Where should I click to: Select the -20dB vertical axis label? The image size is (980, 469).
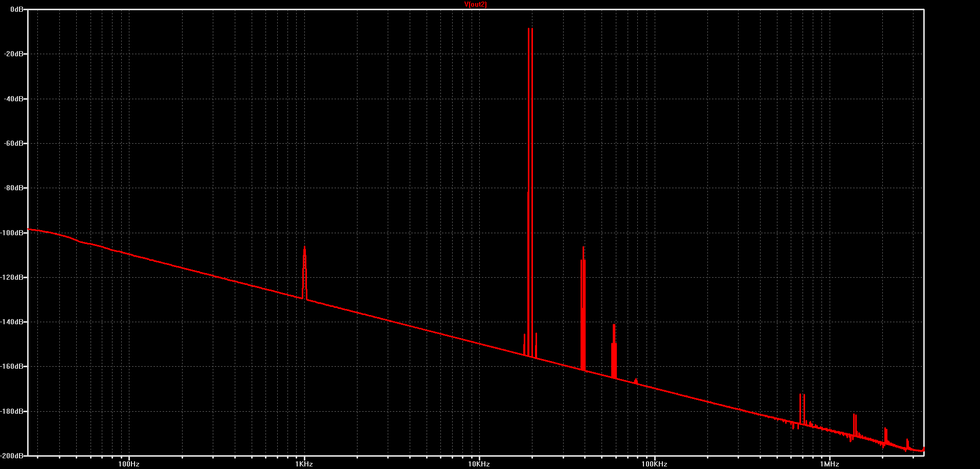14,54
